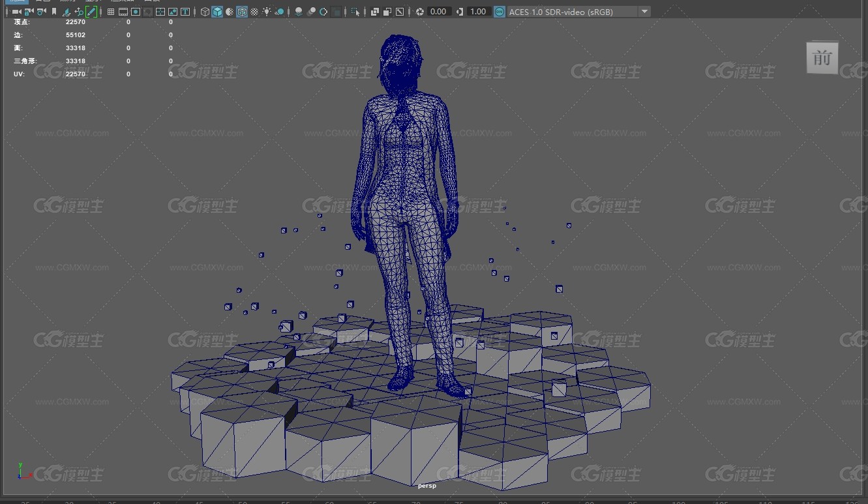Select Smooth Shade All blue cube icon
This screenshot has width=868, height=504.
click(217, 12)
